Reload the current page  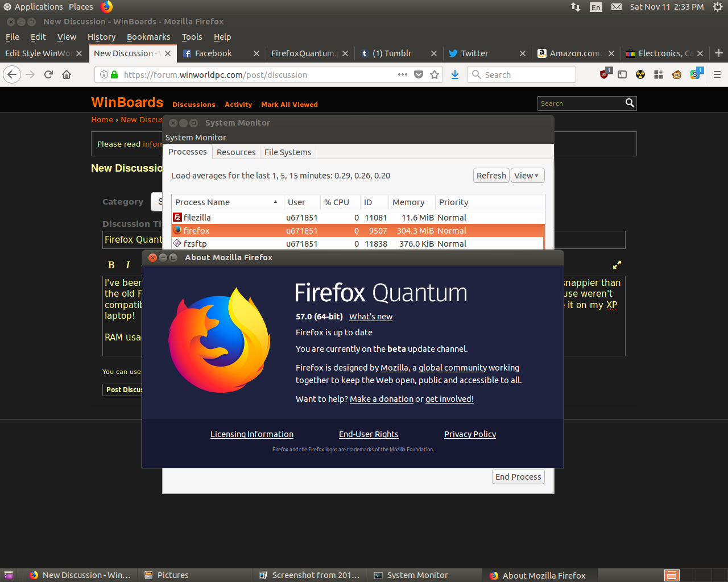tap(48, 74)
